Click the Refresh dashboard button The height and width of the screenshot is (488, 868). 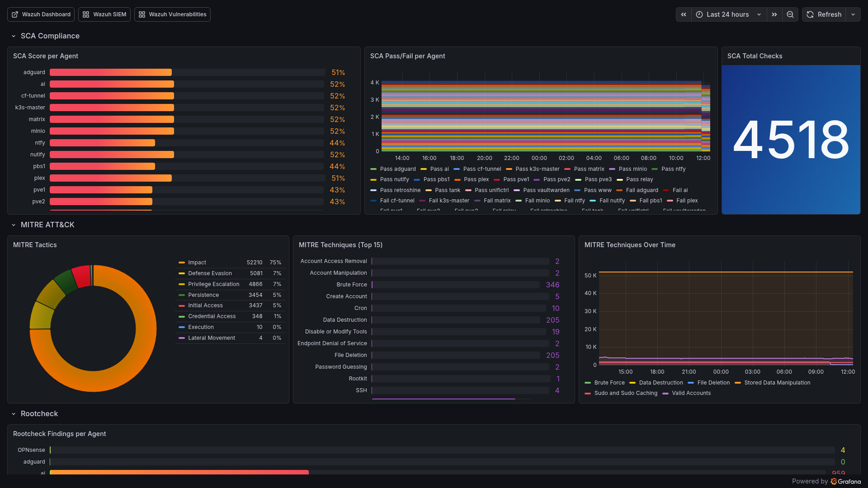click(x=824, y=14)
